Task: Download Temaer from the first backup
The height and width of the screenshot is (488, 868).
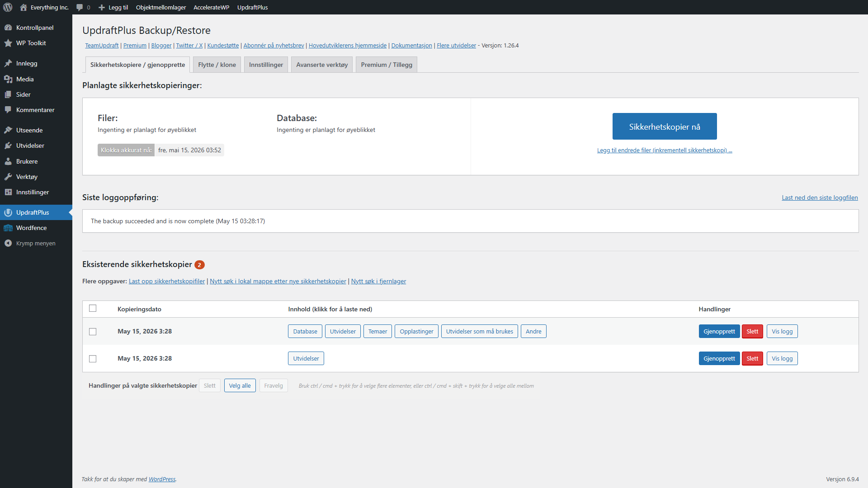Action: (x=377, y=331)
